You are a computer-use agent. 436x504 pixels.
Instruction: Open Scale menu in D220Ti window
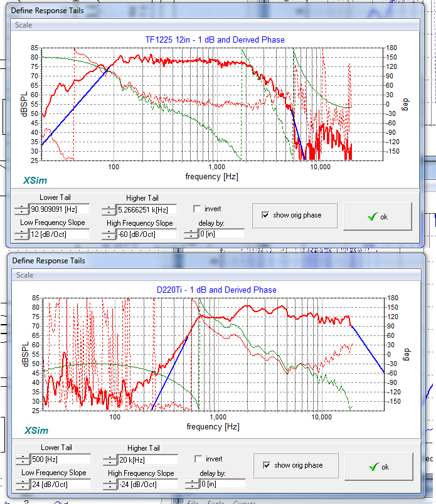(x=24, y=275)
